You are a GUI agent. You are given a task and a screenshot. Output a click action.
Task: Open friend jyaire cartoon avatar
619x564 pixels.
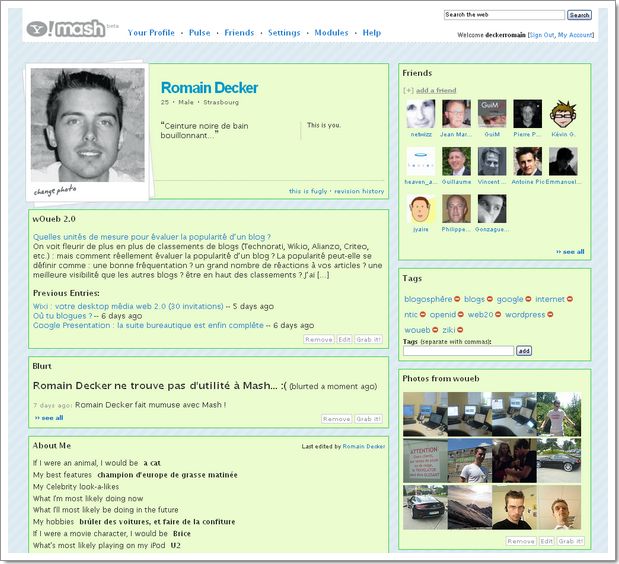click(421, 209)
